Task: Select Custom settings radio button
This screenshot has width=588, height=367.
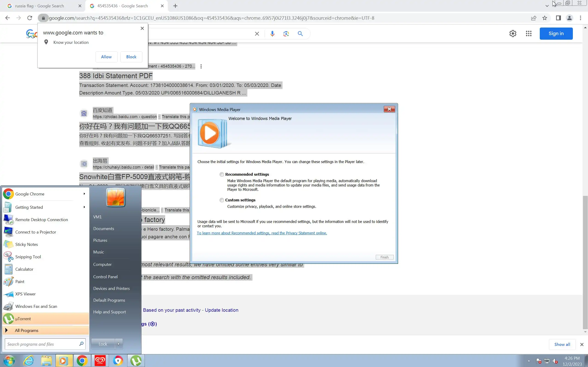Action: click(x=222, y=200)
